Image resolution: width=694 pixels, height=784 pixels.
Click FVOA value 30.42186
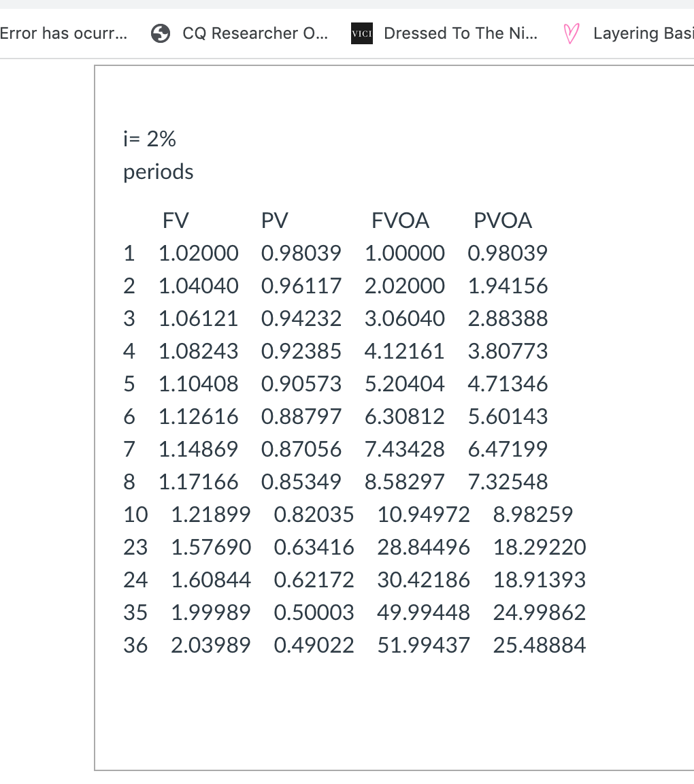click(423, 580)
